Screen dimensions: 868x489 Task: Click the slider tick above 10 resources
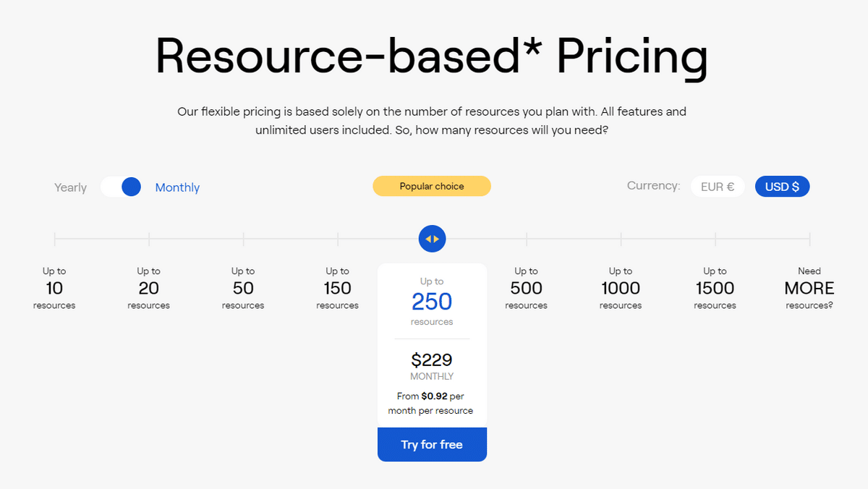point(55,239)
